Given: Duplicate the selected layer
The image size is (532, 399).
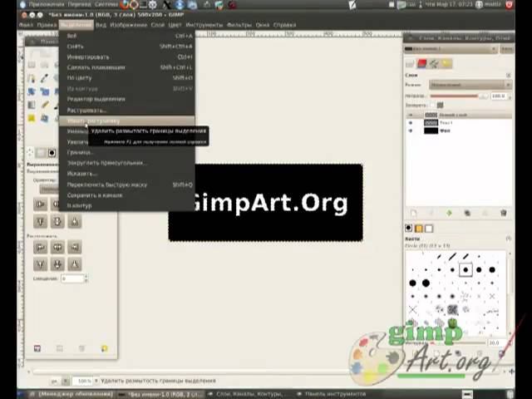Looking at the screenshot, I should pos(467,213).
